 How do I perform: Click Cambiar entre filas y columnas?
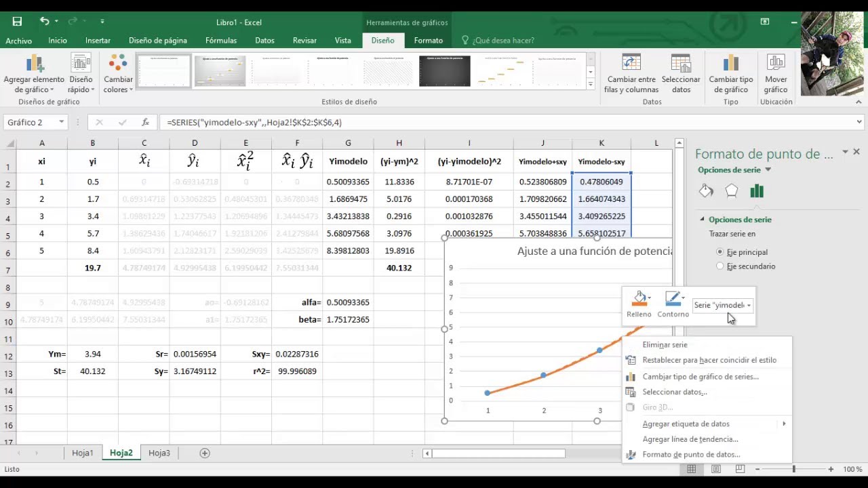click(631, 75)
